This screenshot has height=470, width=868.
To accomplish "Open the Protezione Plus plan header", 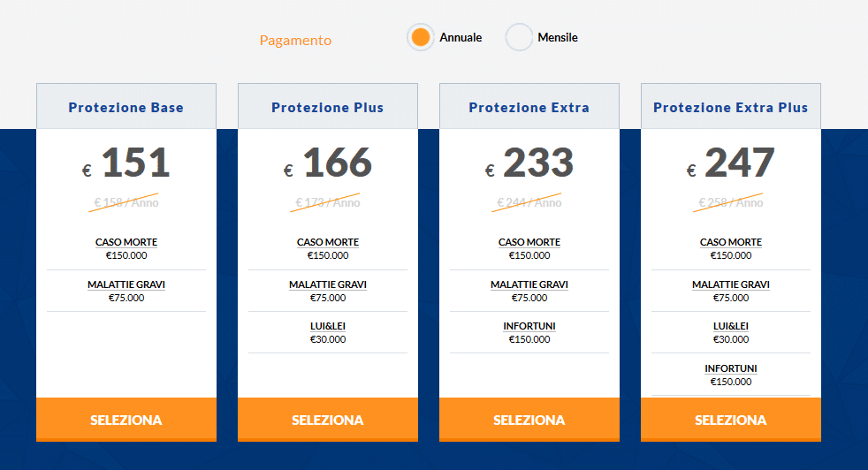I will pyautogui.click(x=328, y=107).
